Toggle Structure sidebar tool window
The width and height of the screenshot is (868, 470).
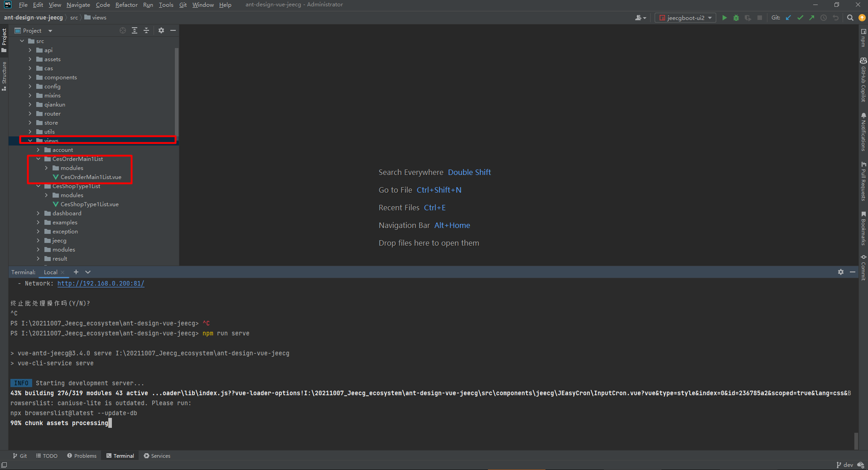coord(4,76)
